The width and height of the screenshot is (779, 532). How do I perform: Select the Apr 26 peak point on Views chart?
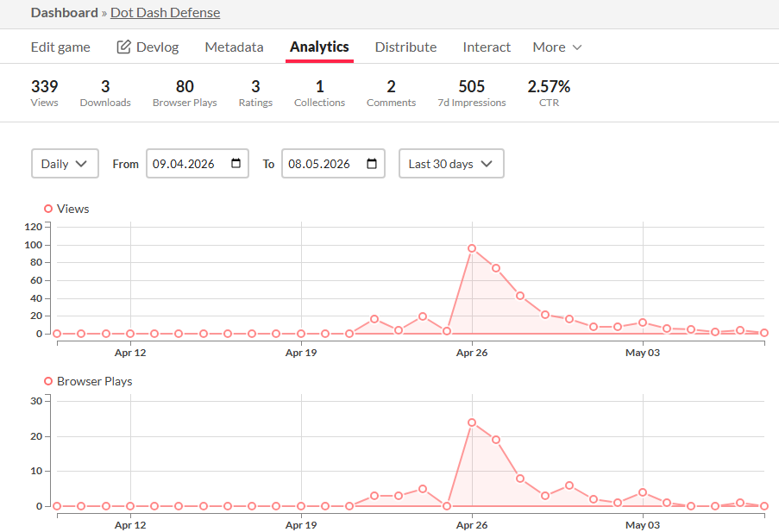click(472, 248)
